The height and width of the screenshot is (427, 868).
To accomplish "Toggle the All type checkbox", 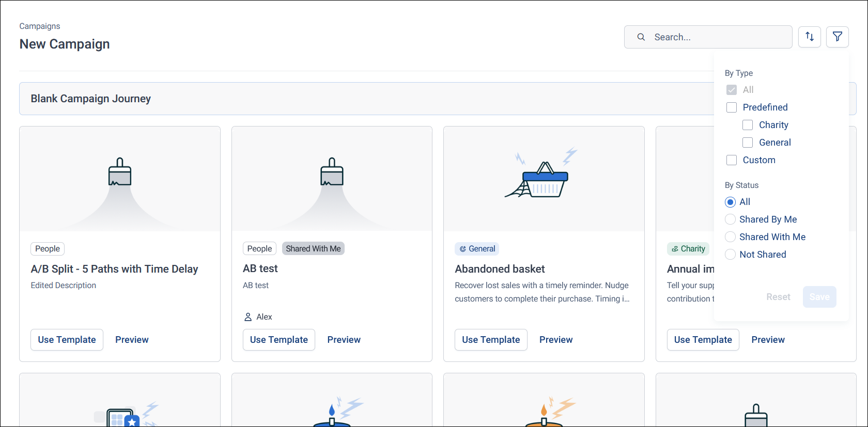I will 732,90.
